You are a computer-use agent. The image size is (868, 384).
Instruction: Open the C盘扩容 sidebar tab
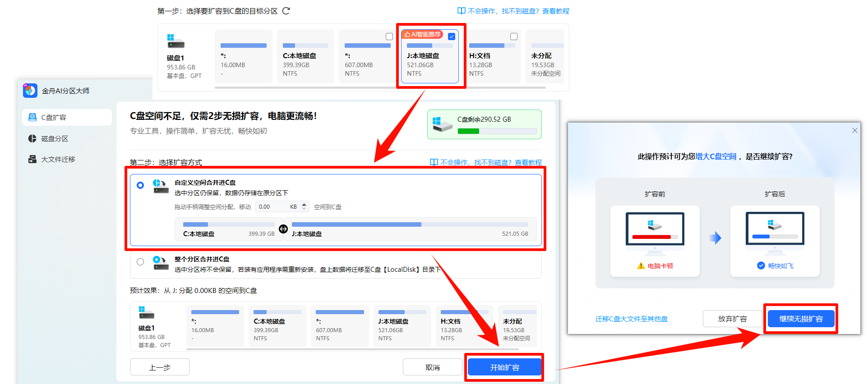click(x=67, y=117)
